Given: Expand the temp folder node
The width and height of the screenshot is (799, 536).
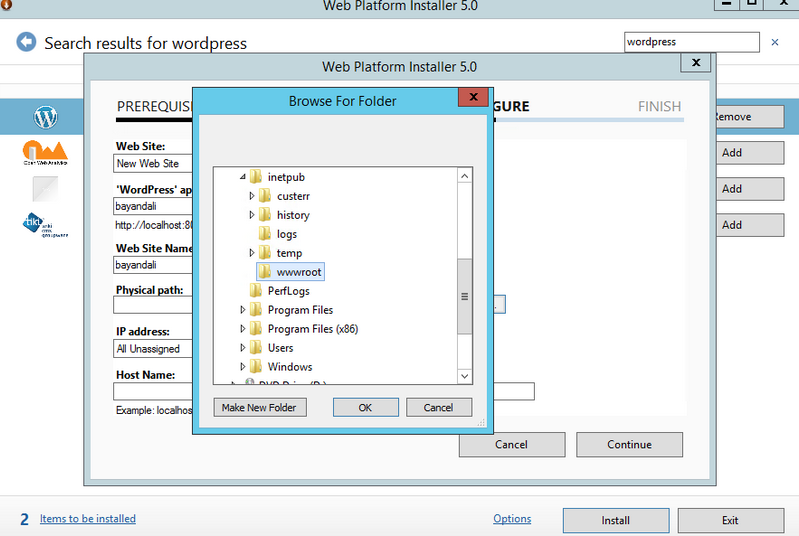Looking at the screenshot, I should (x=252, y=253).
